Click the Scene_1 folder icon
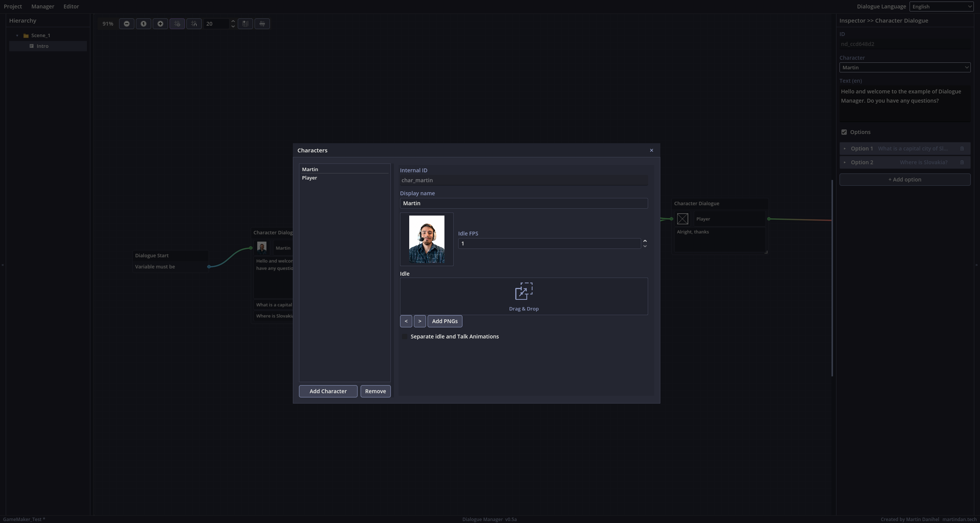Screen dimensions: 980x523 coord(26,36)
